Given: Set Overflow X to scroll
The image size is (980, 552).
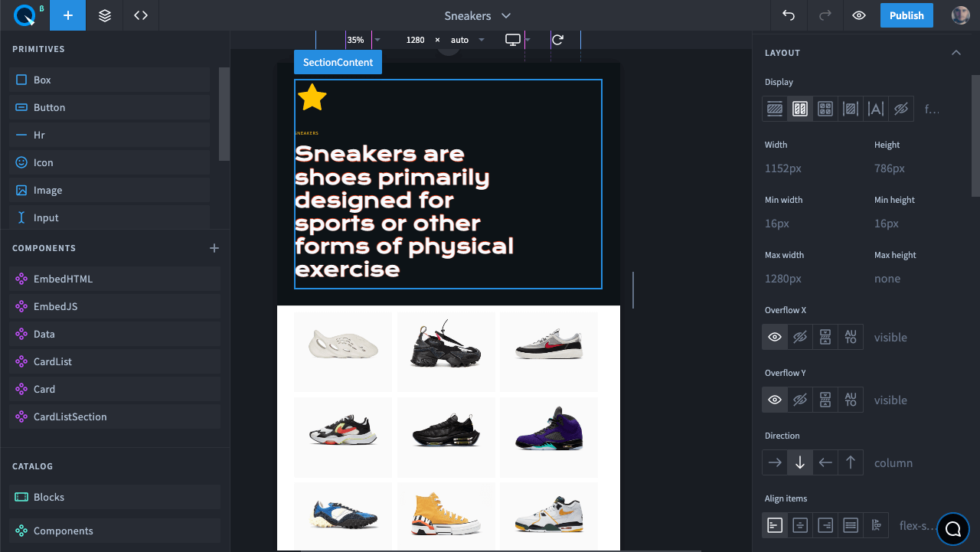Looking at the screenshot, I should click(825, 337).
